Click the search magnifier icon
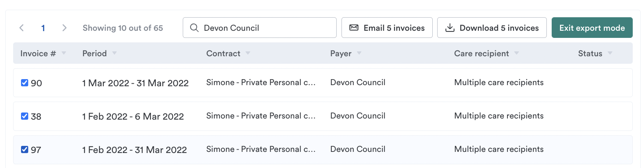This screenshot has width=644, height=168. [x=194, y=28]
